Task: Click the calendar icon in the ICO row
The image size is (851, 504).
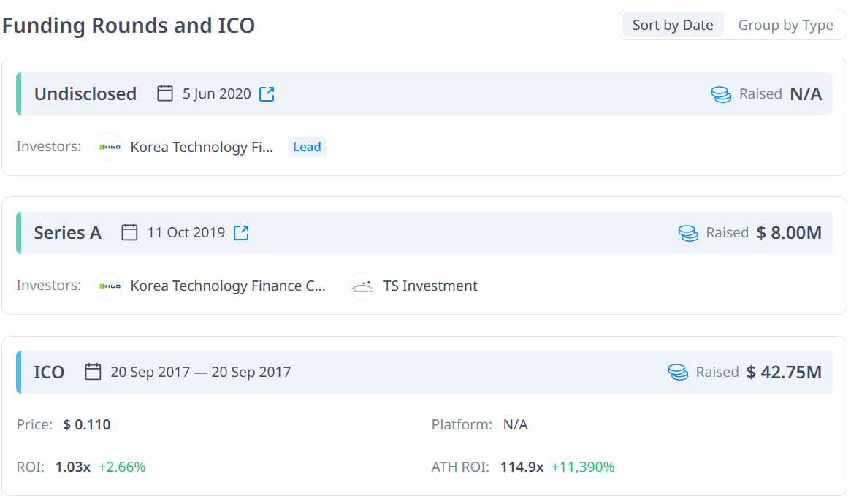Action: [93, 372]
